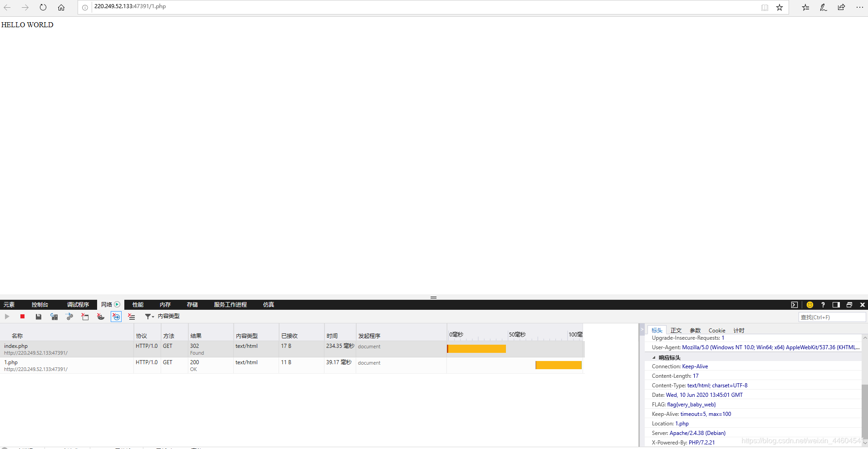Viewport: 868px width, 449px height.
Task: Click the 查找(Ctrl+F) search box
Action: point(832,317)
